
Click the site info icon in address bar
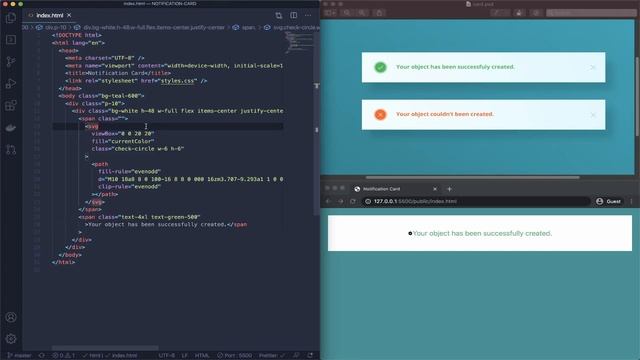click(x=368, y=201)
